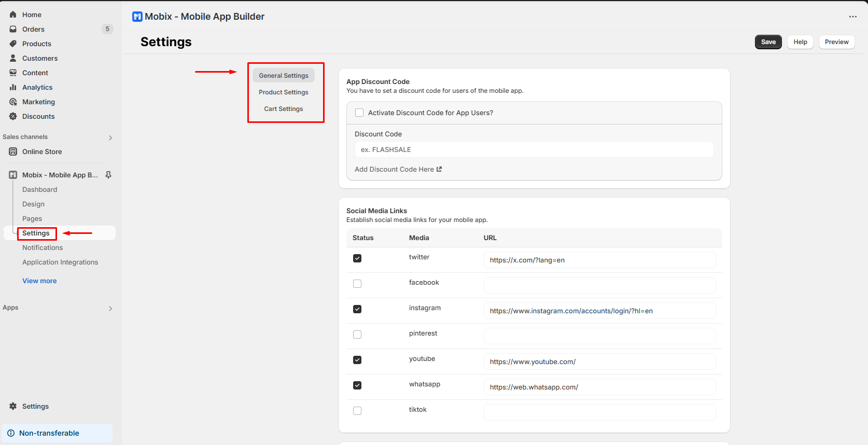Unpin Mobix app with pin icon
868x445 pixels.
(x=108, y=175)
